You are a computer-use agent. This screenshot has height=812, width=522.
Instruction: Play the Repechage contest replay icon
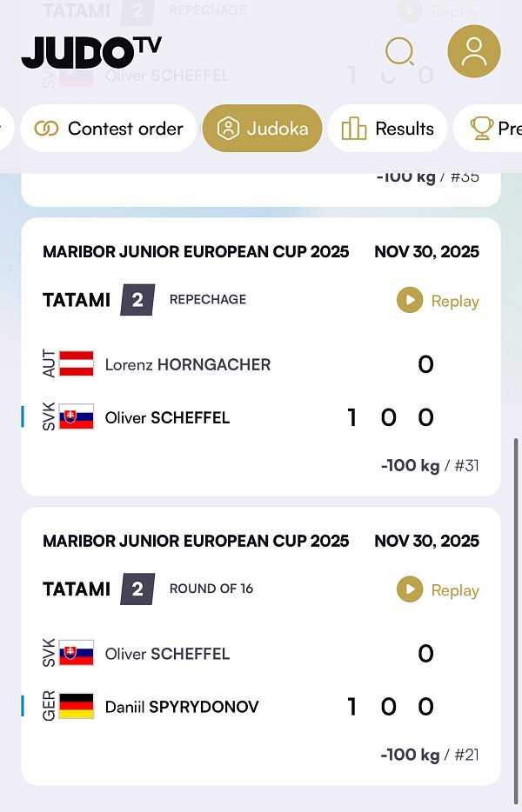410,301
